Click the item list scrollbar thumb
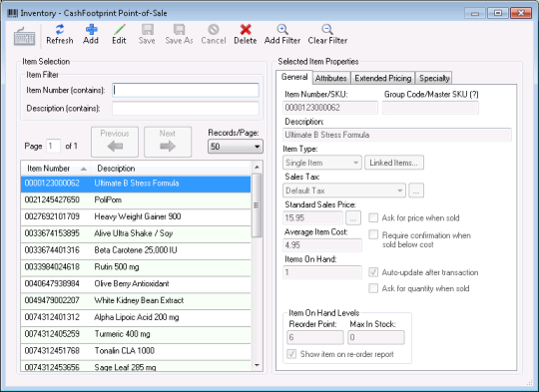The width and height of the screenshot is (539, 392). pyautogui.click(x=257, y=205)
